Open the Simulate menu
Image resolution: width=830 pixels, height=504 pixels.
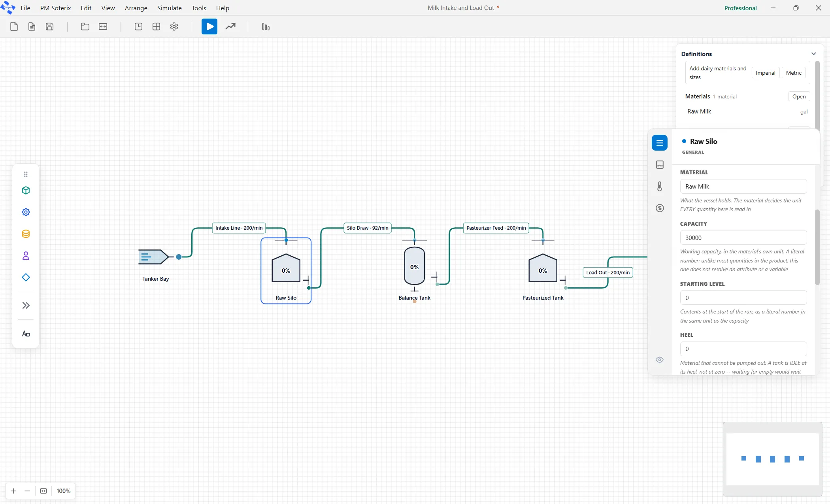pos(169,8)
